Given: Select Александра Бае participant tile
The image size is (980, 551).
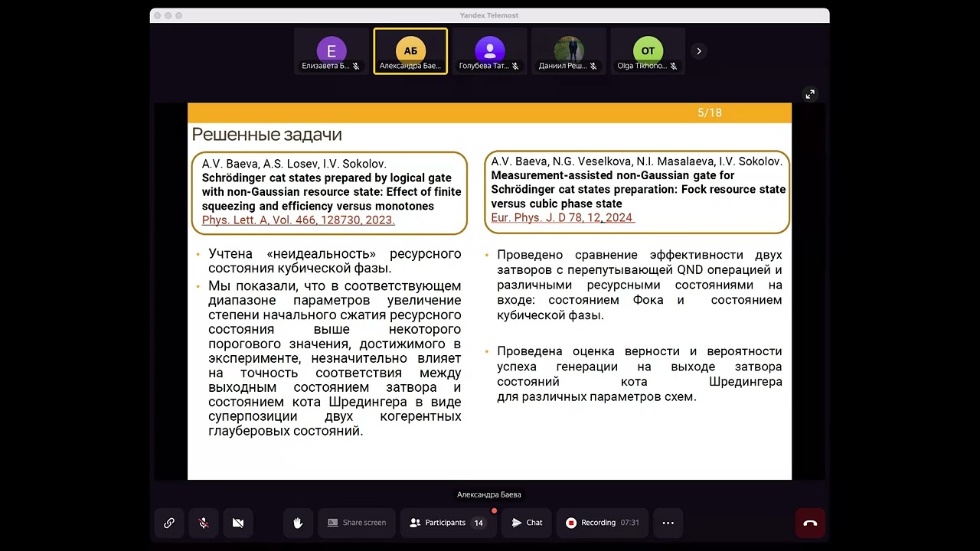Looking at the screenshot, I should click(x=410, y=51).
